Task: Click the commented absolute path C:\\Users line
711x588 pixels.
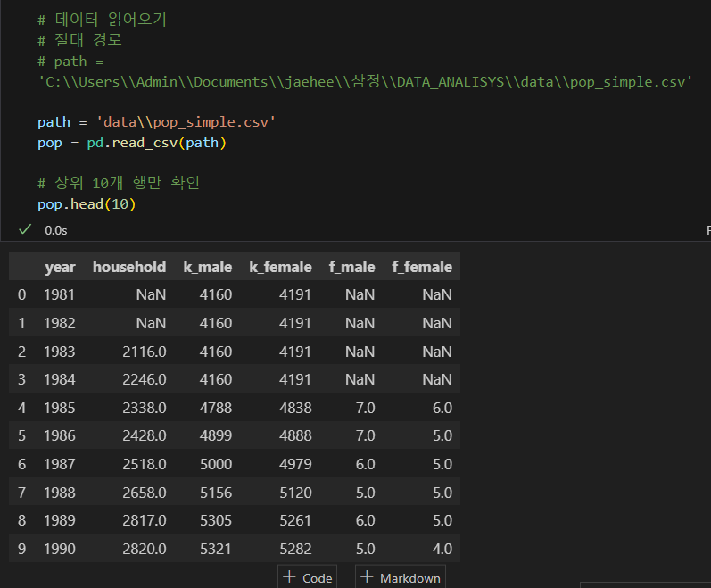Action: click(x=365, y=81)
